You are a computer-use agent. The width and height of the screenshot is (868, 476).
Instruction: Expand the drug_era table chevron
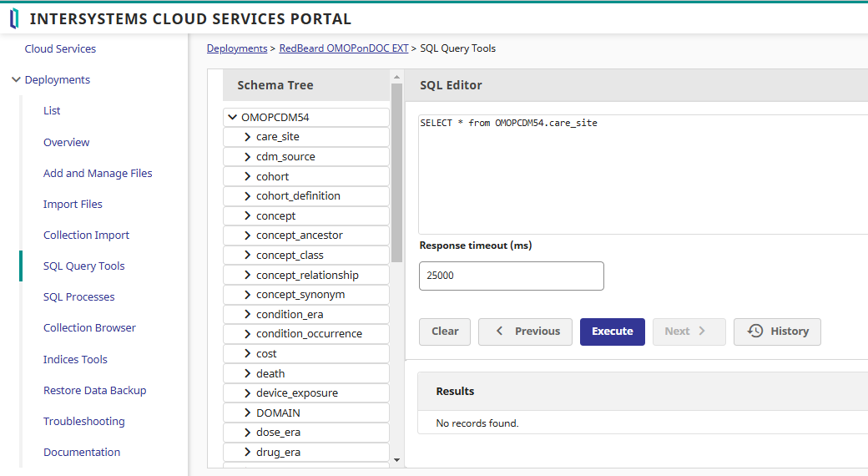(x=248, y=453)
